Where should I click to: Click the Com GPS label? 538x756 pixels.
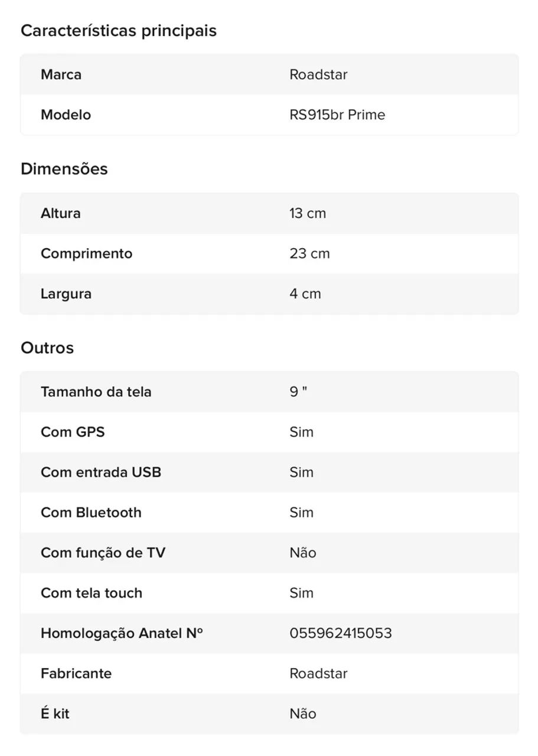(73, 432)
